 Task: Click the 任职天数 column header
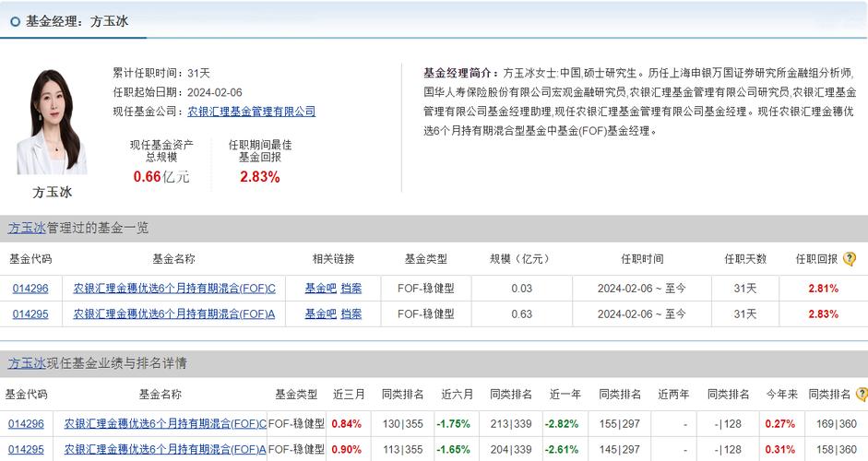(745, 258)
